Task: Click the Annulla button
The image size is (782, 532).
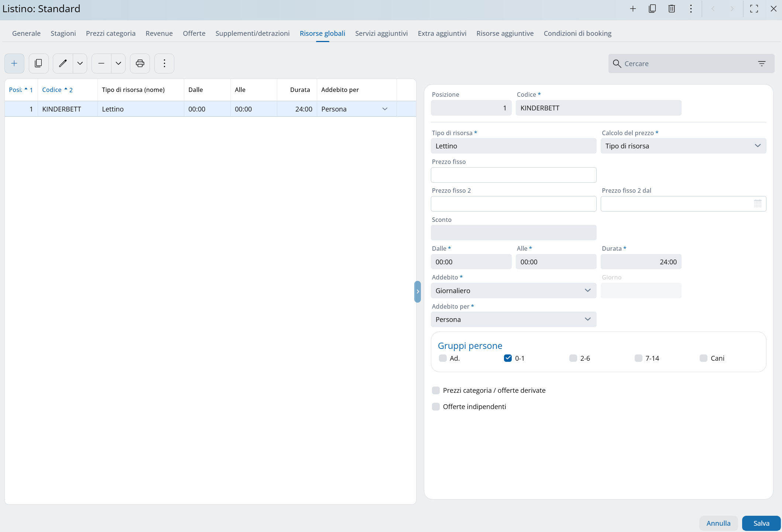Action: coord(718,523)
